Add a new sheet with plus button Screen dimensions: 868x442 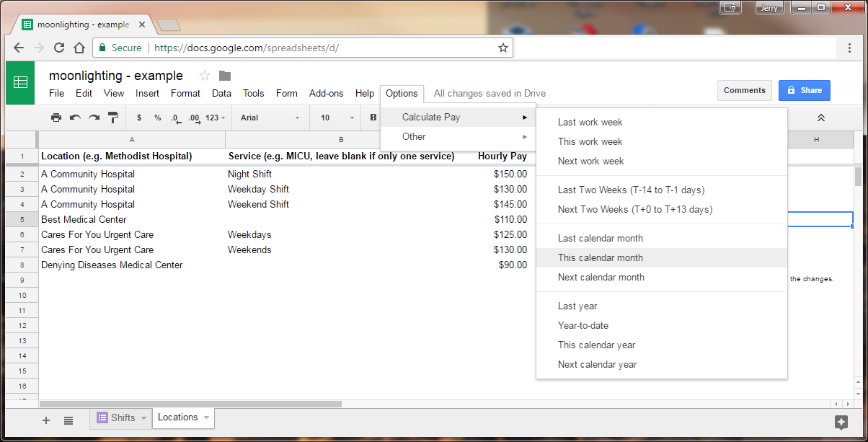click(x=46, y=420)
